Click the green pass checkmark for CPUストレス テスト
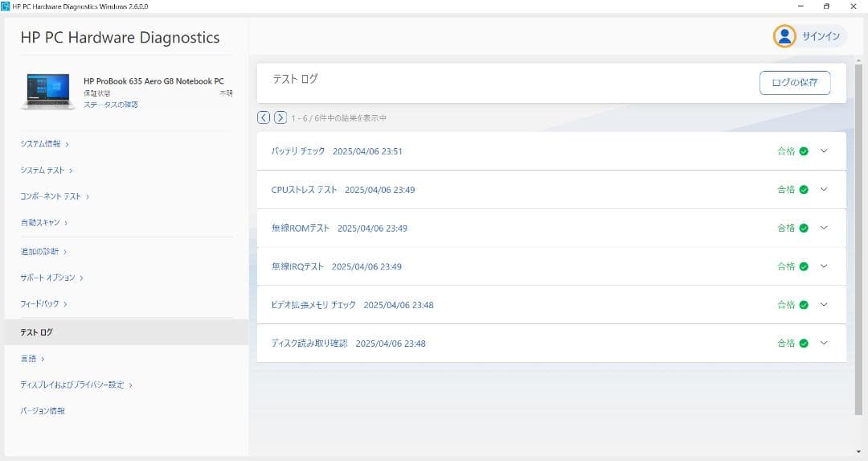Screen dimensions: 868x461 click(803, 190)
